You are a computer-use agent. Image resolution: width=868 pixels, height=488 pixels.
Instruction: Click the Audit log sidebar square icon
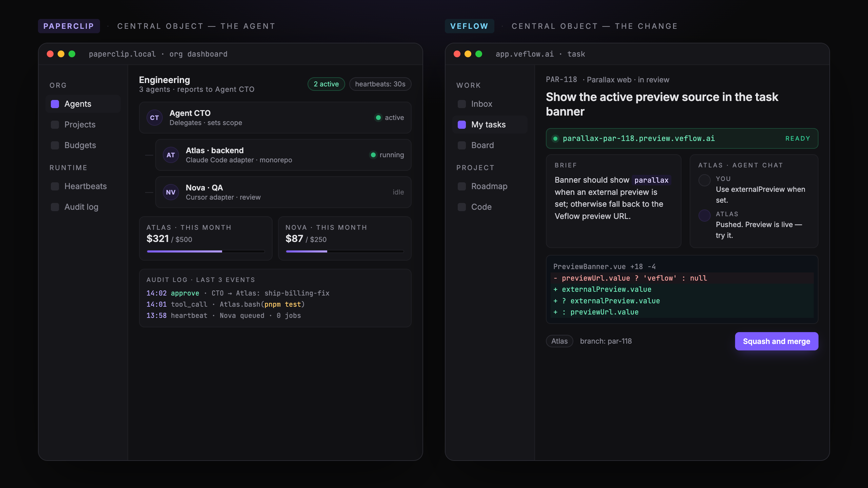pos(55,207)
